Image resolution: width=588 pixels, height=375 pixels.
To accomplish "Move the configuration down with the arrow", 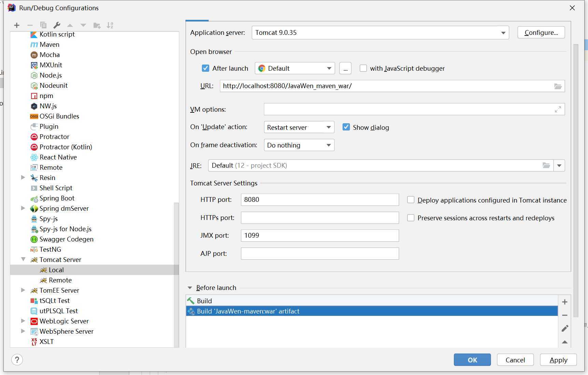I will [x=83, y=25].
